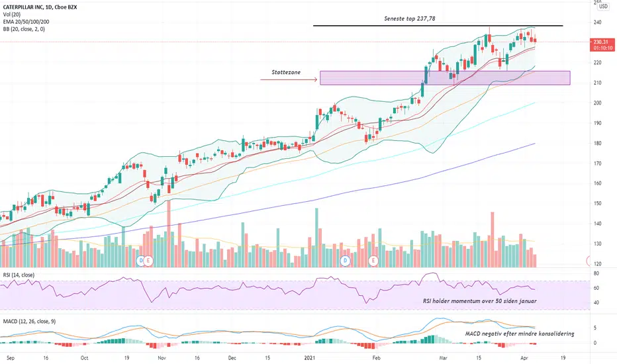Screen dimensions: 617x364
Task: Click the 120 price axis label
Action: [x=597, y=264]
